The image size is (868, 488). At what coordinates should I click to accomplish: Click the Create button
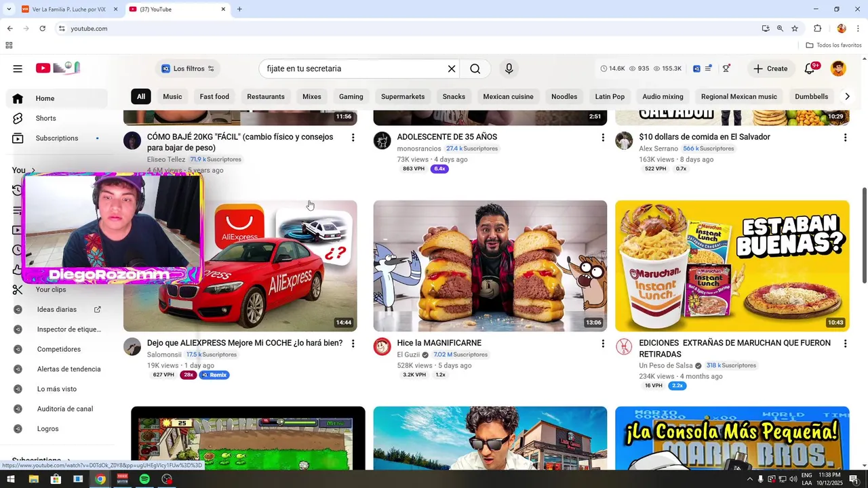(770, 68)
